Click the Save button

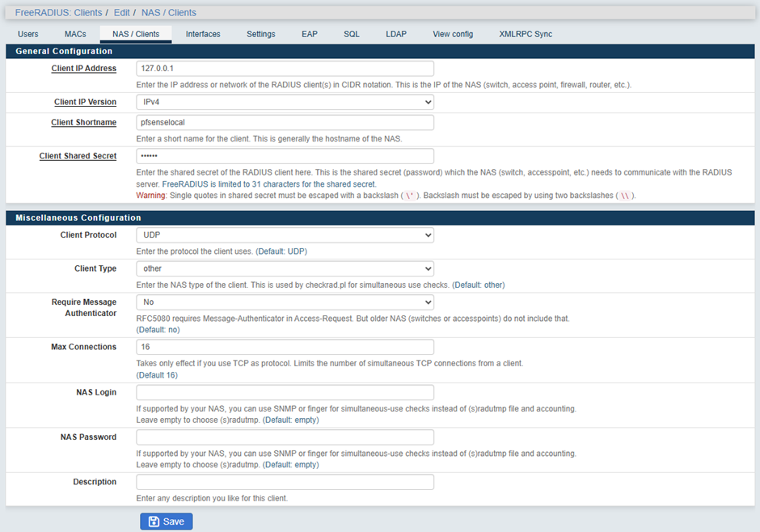166,521
